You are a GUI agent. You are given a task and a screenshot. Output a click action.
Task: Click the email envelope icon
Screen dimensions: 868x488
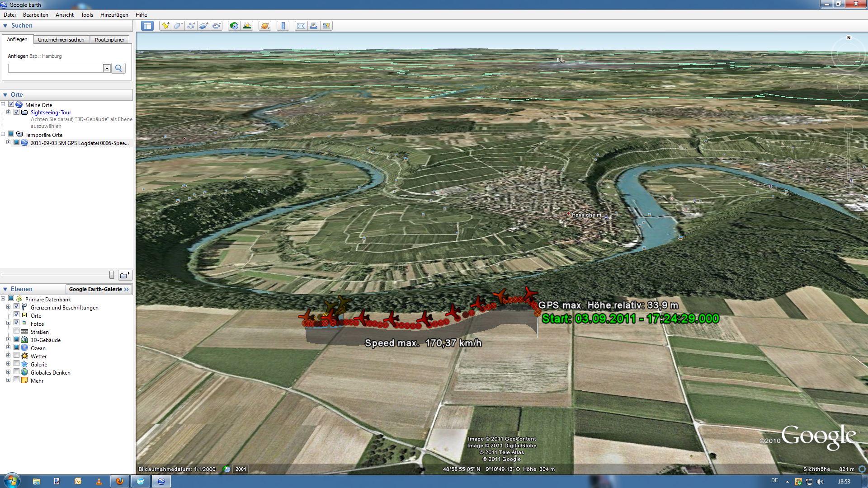301,26
